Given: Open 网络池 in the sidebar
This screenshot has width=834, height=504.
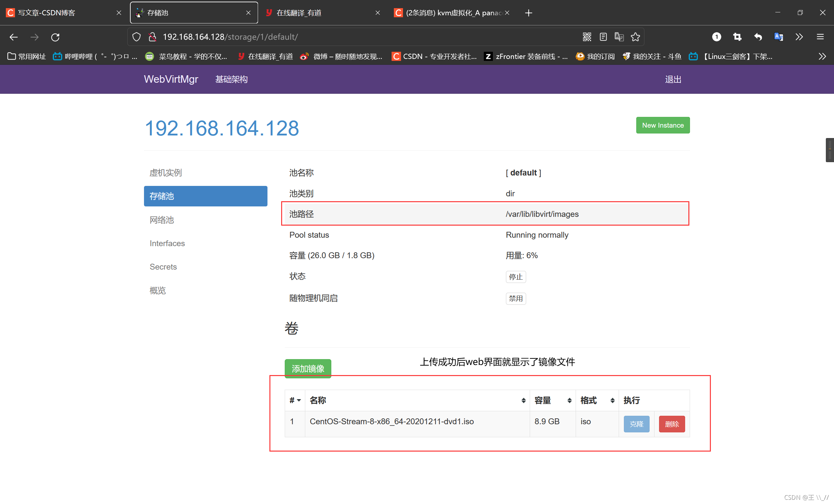Looking at the screenshot, I should 206,220.
